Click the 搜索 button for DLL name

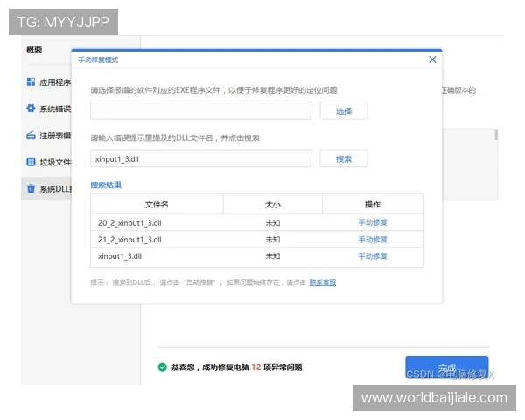click(x=344, y=158)
